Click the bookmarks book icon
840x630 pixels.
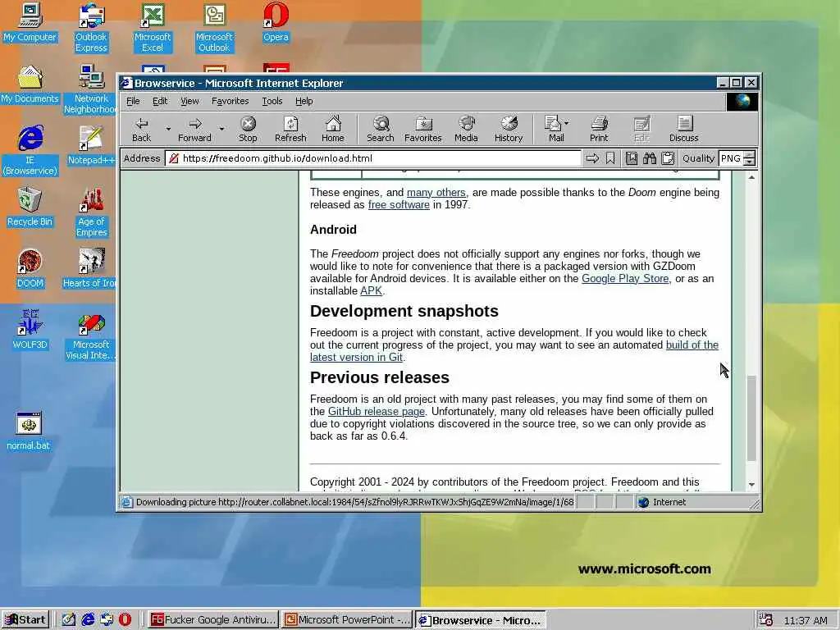coord(632,158)
